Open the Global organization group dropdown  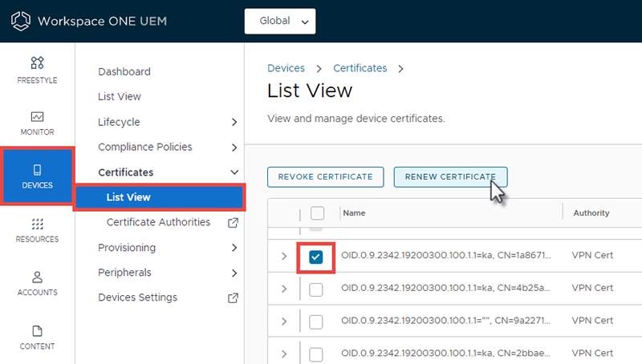[x=280, y=22]
